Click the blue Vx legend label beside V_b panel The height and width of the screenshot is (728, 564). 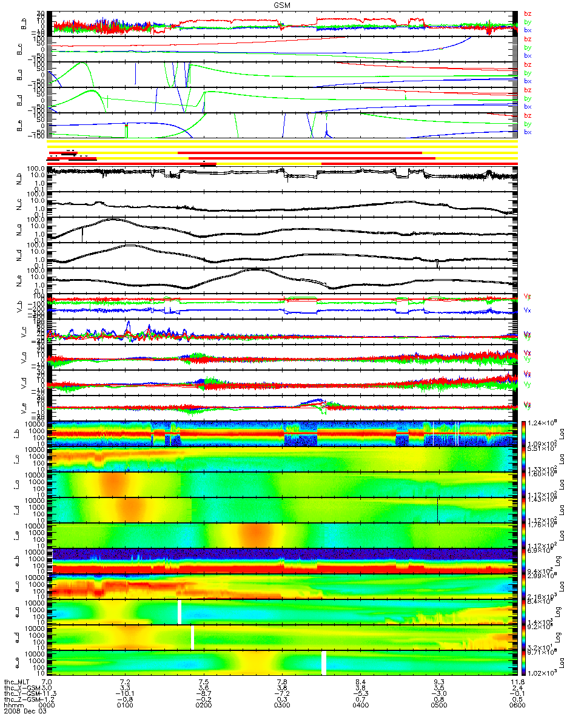pyautogui.click(x=527, y=310)
